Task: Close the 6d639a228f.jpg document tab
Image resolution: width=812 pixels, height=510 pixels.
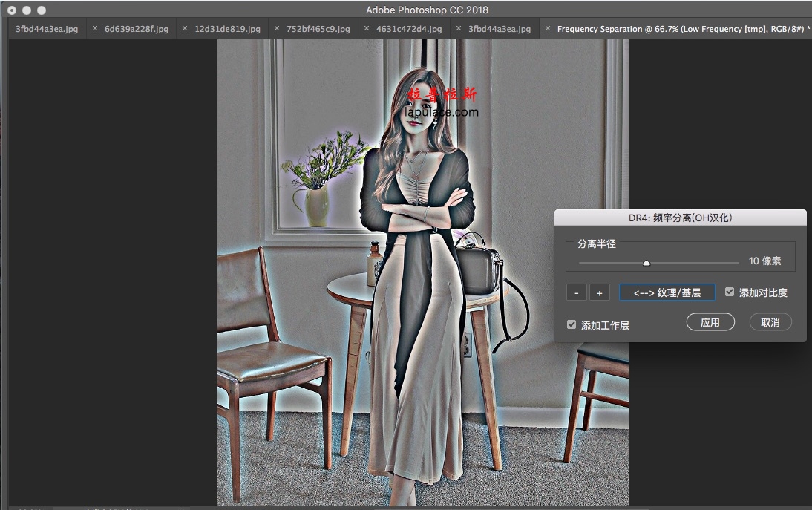Action: click(95, 29)
